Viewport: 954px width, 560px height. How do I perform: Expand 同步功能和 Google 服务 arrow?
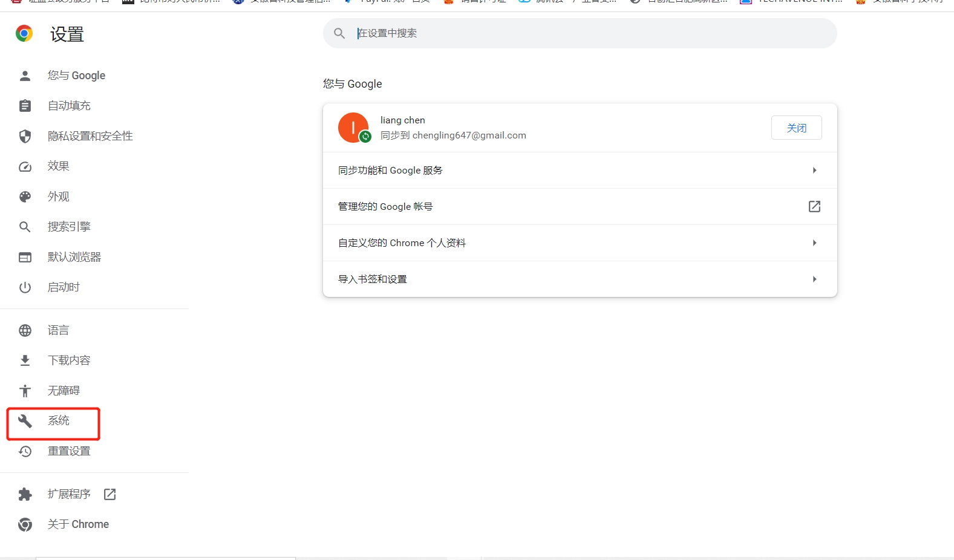pos(814,171)
